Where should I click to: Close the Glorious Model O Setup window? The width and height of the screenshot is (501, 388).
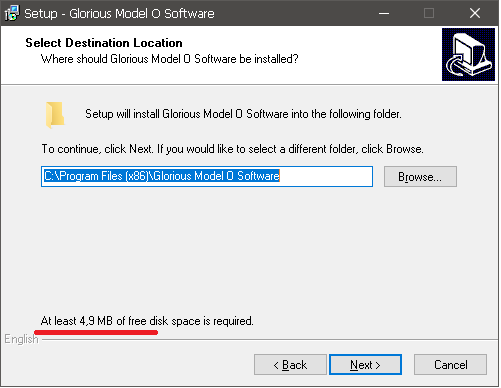(475, 13)
